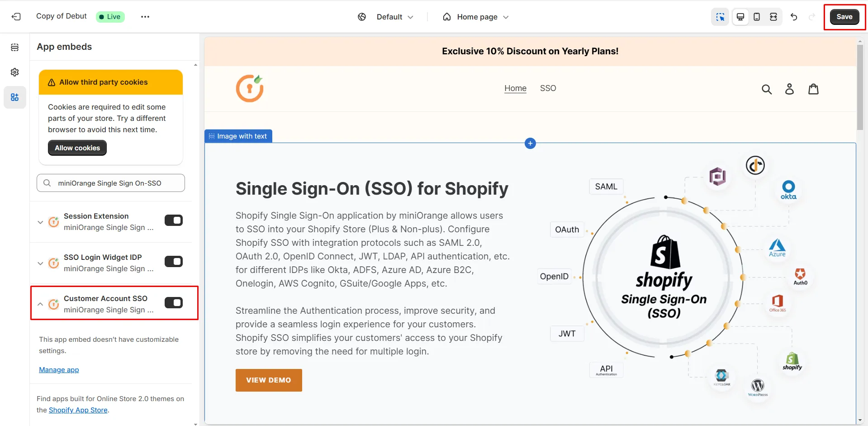
Task: Click the exit editor icon
Action: click(x=16, y=17)
